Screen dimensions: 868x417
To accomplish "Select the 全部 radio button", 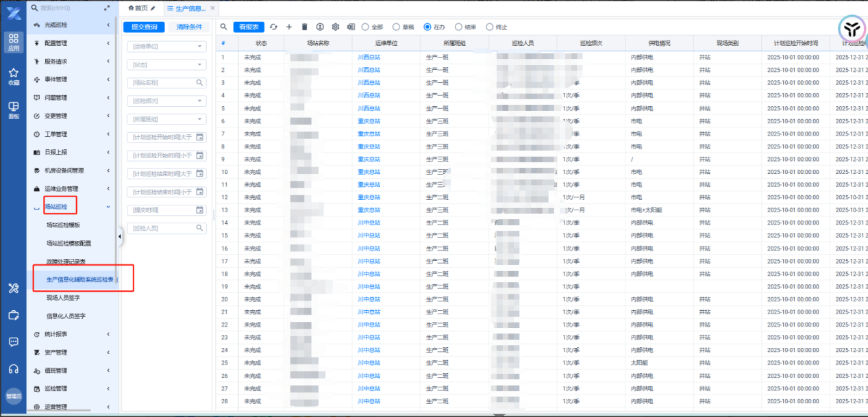I will [x=365, y=27].
